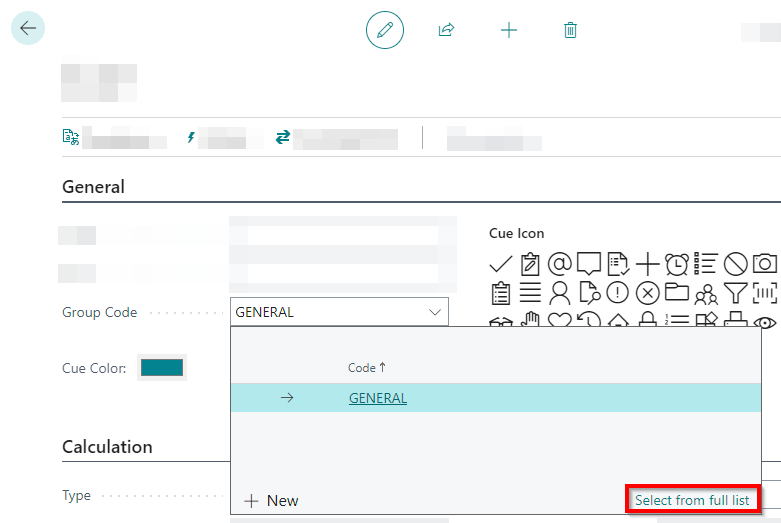
Task: Pick the @ symbol cue icon
Action: click(560, 264)
